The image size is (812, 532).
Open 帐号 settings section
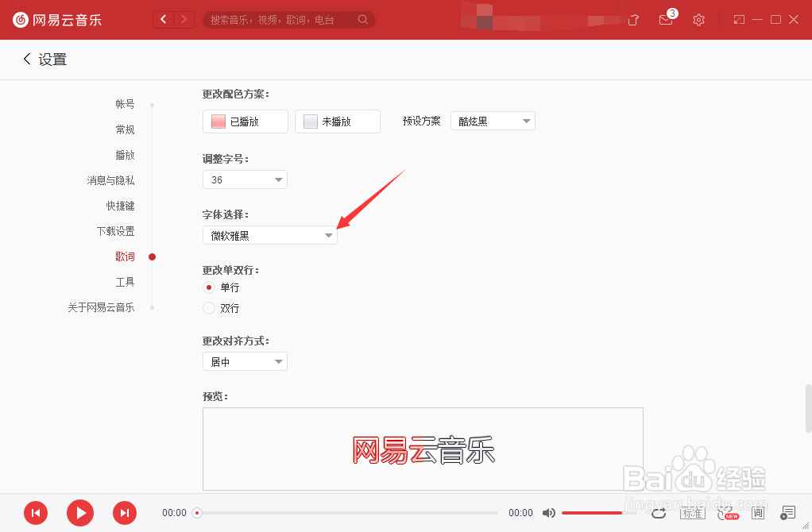pyautogui.click(x=125, y=104)
